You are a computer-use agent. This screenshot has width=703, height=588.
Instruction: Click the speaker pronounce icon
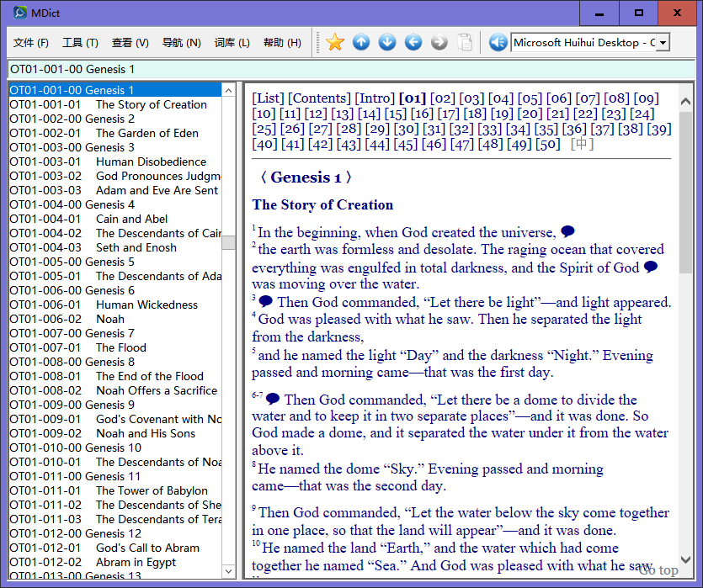(498, 43)
